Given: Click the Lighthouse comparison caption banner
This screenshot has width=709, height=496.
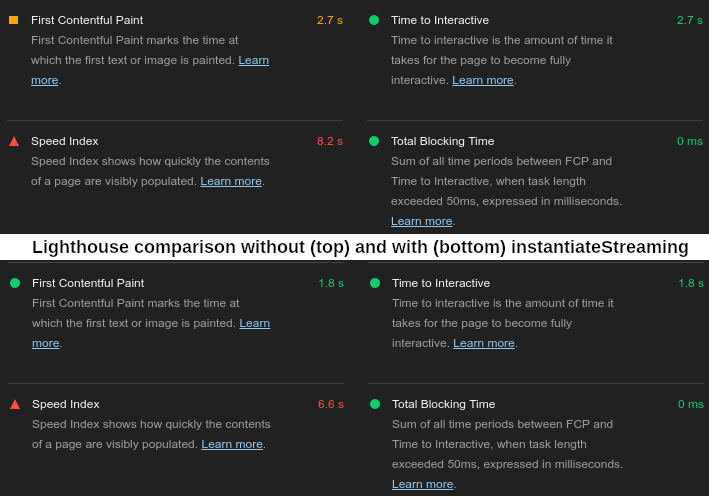Looking at the screenshot, I should pos(354,247).
